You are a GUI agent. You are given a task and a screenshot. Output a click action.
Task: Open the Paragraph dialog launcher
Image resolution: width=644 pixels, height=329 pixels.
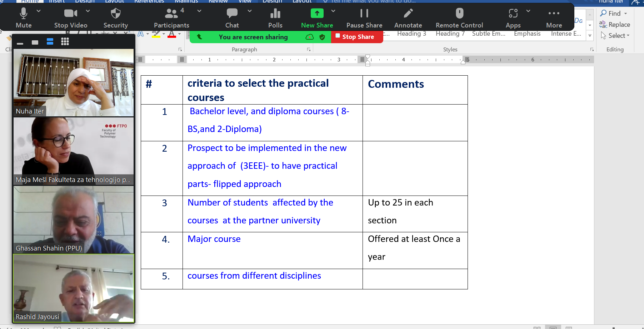pyautogui.click(x=309, y=50)
